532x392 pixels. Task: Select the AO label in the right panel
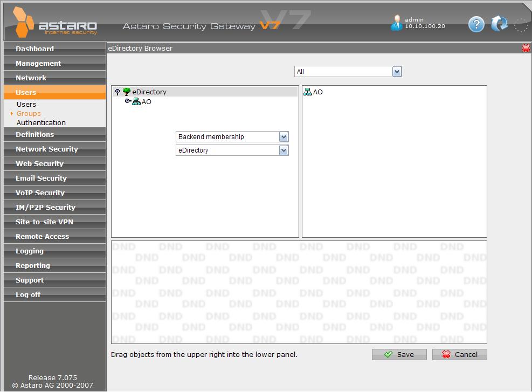click(318, 92)
